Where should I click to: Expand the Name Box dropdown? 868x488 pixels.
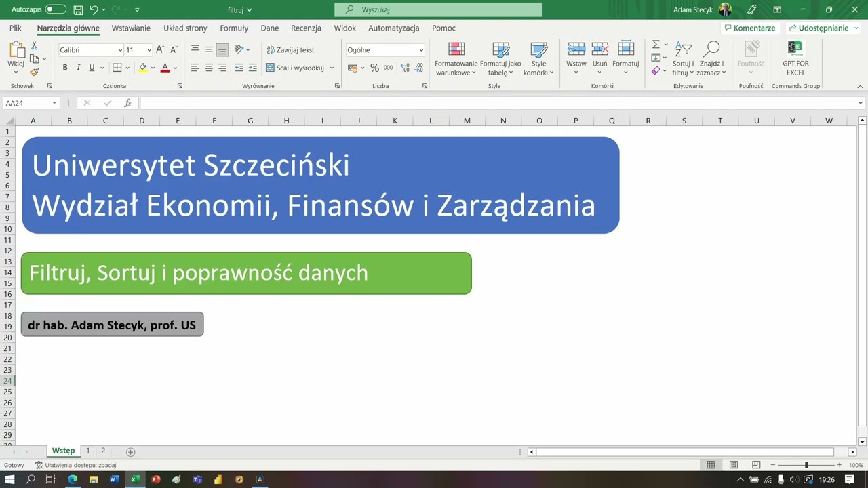pos(54,103)
